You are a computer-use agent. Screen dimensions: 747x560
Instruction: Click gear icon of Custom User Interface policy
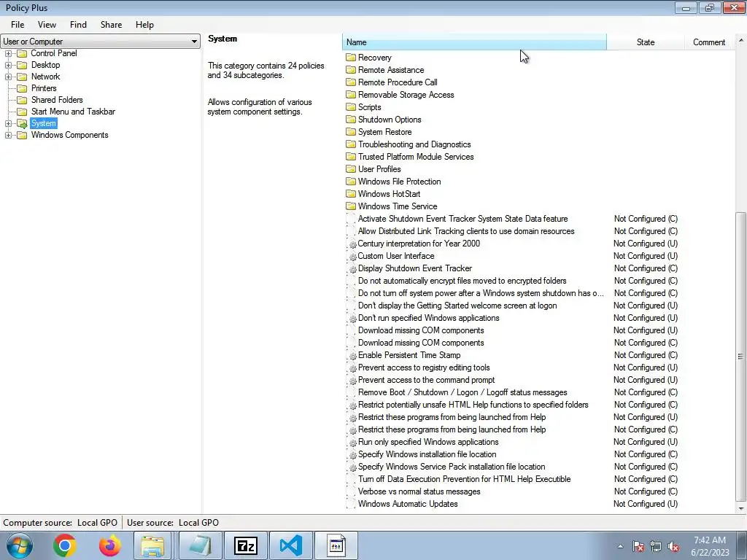tap(352, 256)
